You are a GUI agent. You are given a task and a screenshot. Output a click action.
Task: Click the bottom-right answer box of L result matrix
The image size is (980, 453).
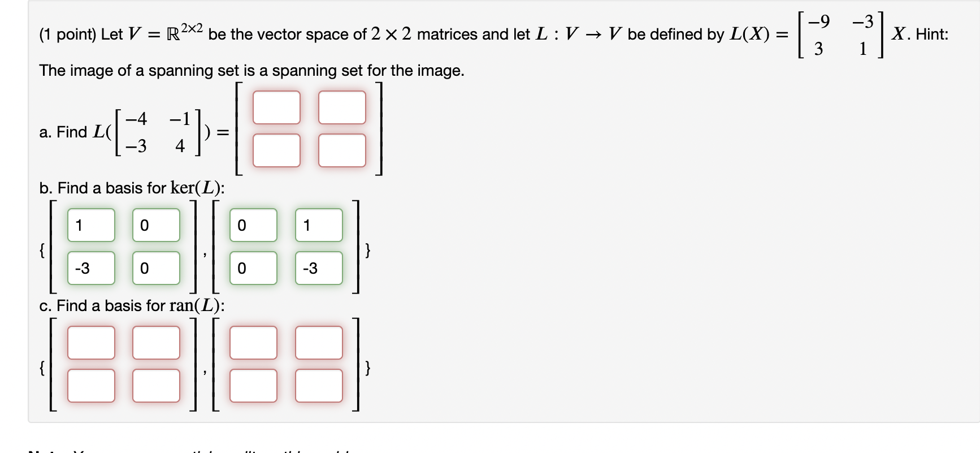342,149
